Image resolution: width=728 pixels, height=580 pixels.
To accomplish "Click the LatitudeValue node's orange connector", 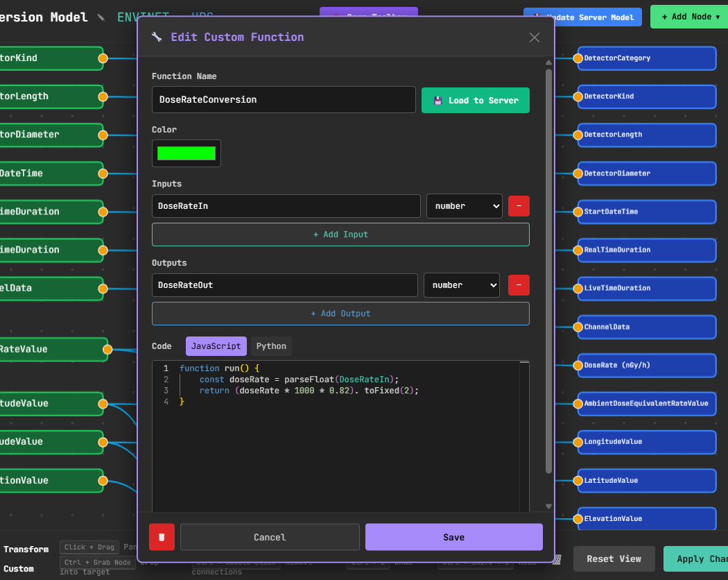I will click(x=577, y=480).
